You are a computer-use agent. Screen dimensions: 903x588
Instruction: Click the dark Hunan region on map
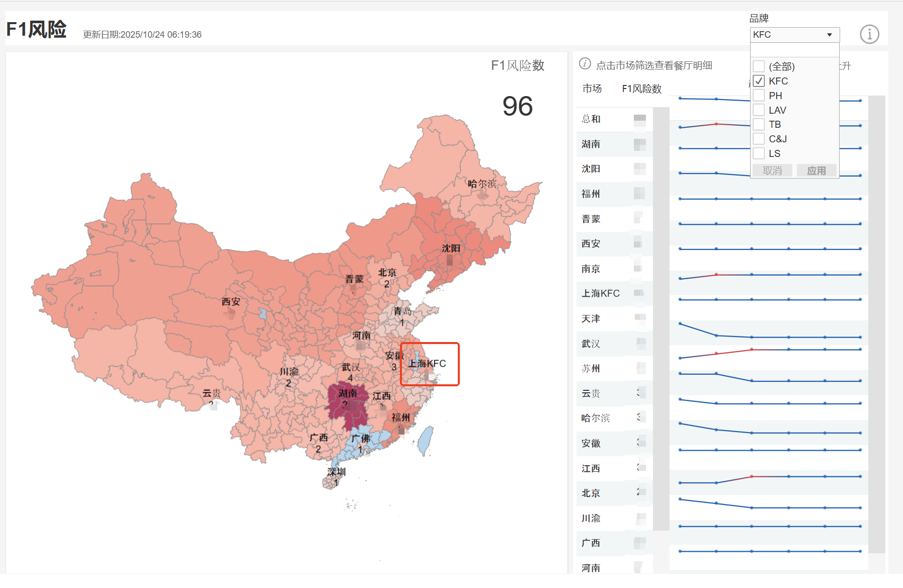click(347, 407)
